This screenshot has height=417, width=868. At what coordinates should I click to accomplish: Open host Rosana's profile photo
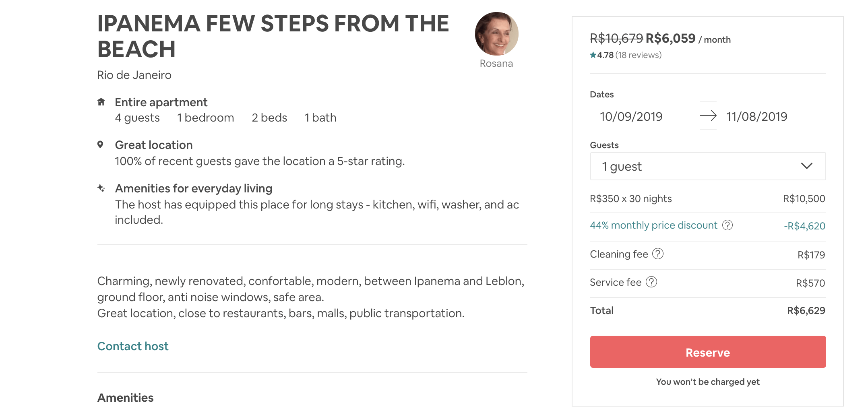click(496, 34)
